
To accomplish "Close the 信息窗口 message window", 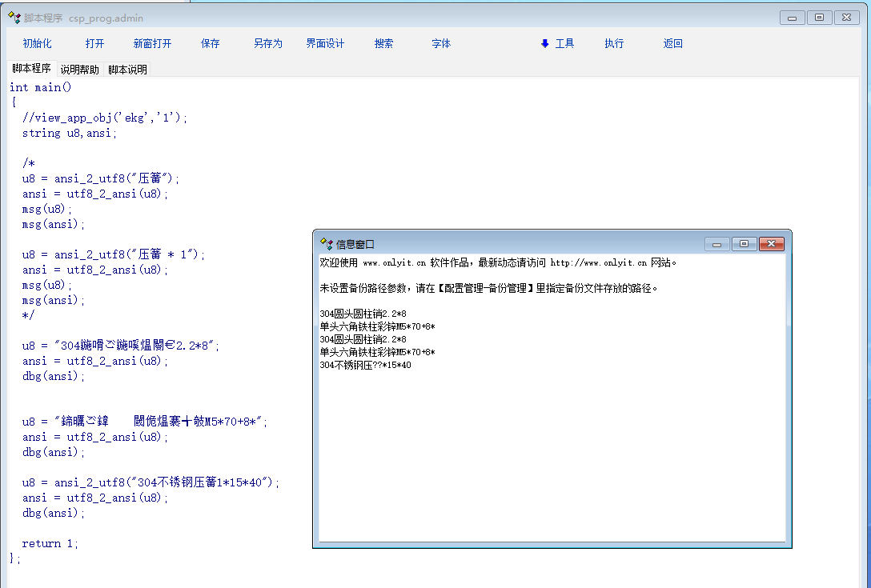I will point(770,244).
